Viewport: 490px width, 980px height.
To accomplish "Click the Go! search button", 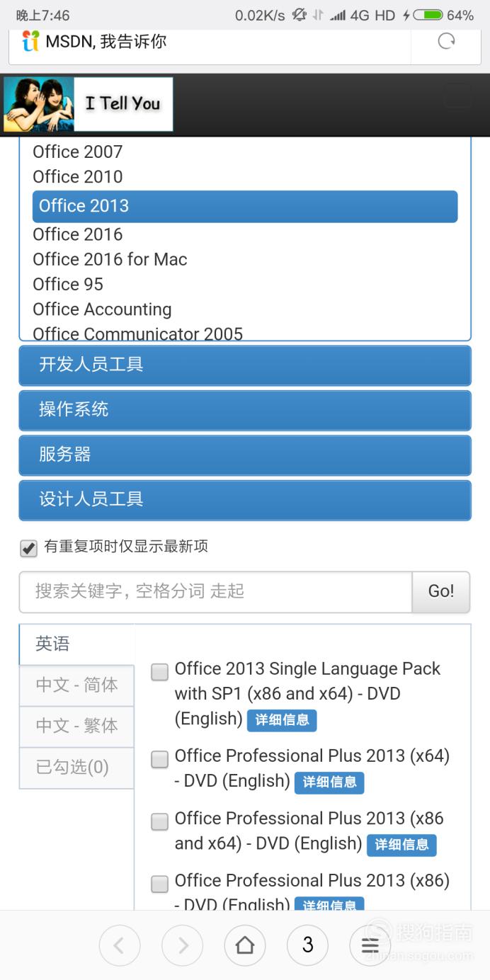I will [x=441, y=592].
